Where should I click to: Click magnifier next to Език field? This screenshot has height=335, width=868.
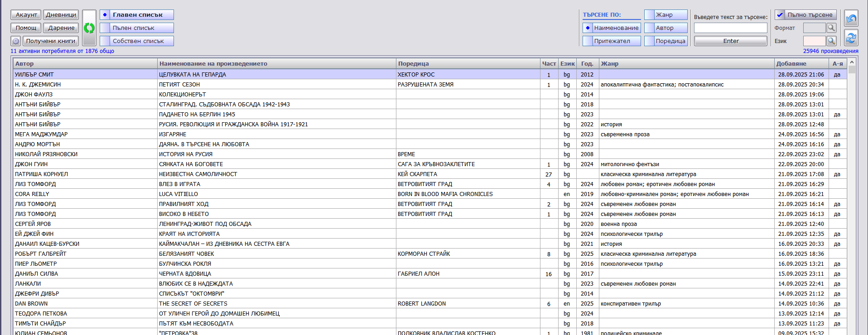[x=831, y=41]
